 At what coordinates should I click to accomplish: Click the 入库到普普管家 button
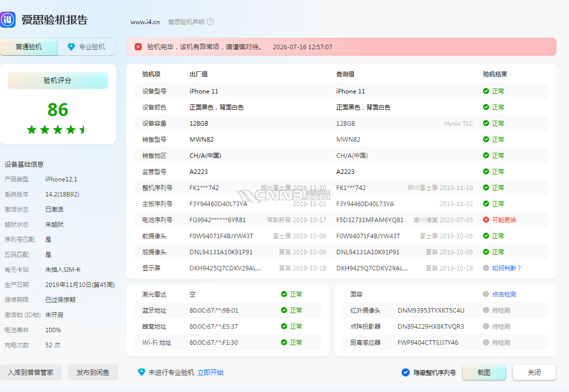click(31, 372)
